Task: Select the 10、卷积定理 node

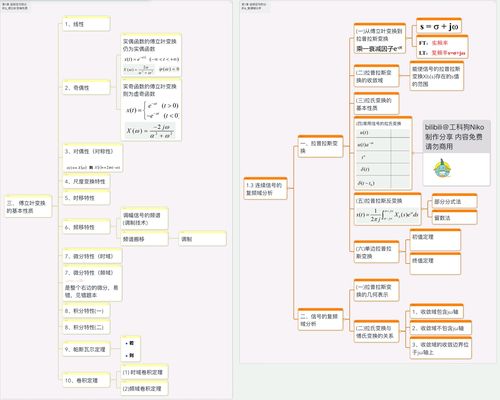Action: pos(86,380)
